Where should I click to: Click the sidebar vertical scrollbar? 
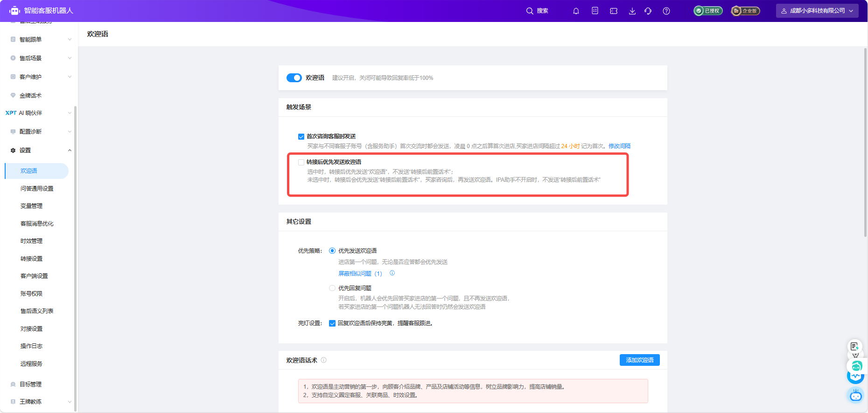tap(75, 259)
